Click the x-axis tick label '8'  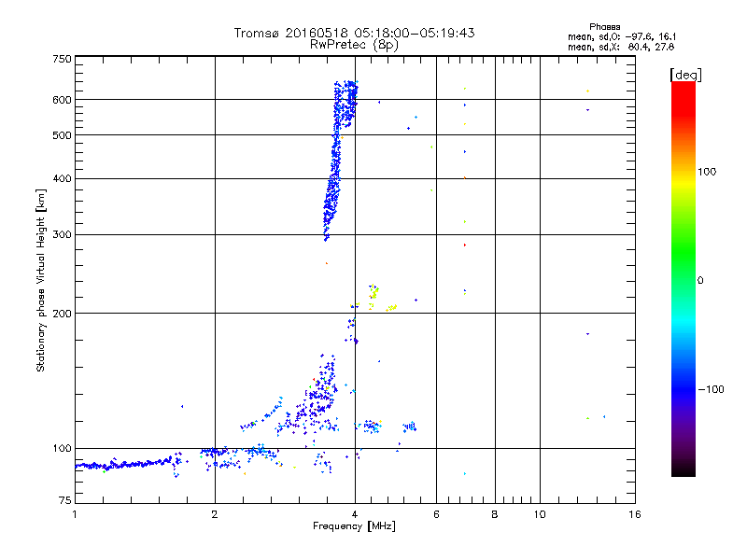[x=495, y=514]
